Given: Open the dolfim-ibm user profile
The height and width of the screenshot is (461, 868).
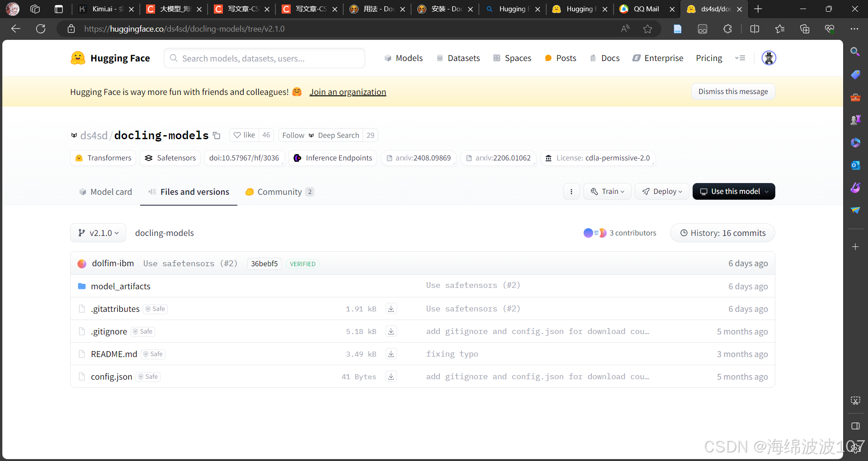Looking at the screenshot, I should pos(113,263).
